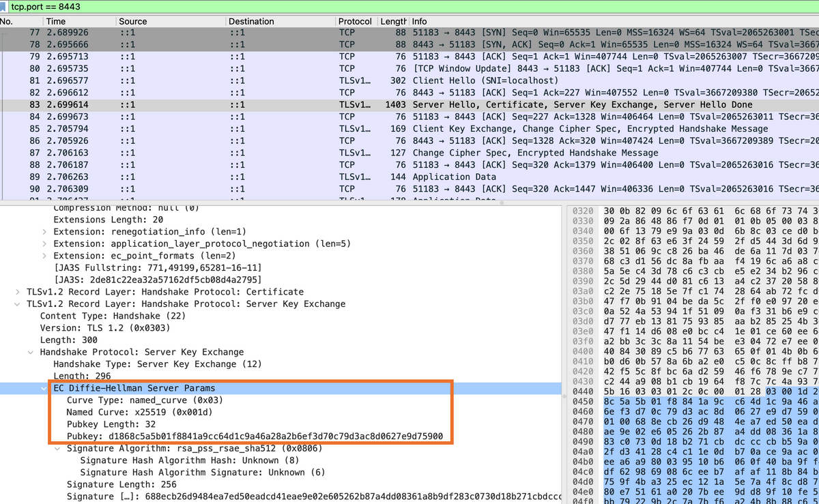The height and width of the screenshot is (504, 819).
Task: Expand Extension: ec_point_formats
Action: point(44,256)
